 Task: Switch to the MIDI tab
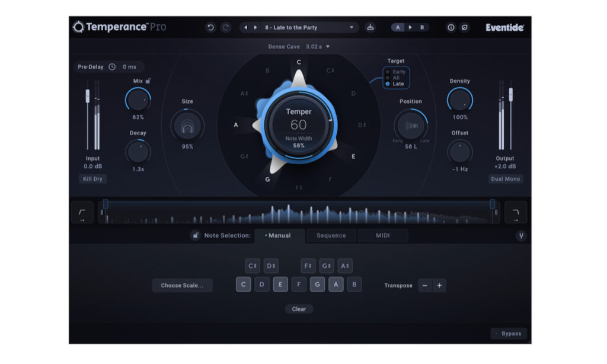383,236
